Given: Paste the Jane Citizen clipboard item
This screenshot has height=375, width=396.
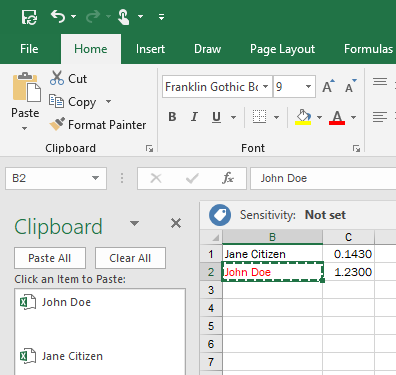Looking at the screenshot, I should (100, 357).
